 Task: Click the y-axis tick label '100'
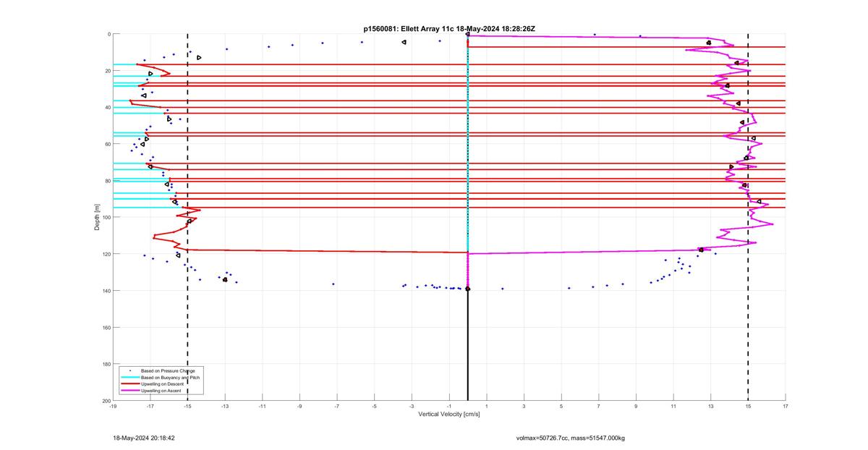point(106,217)
